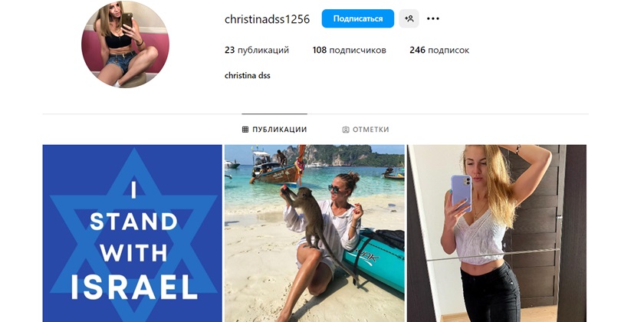
Task: Open the I Stand With Israel post
Action: 132,233
